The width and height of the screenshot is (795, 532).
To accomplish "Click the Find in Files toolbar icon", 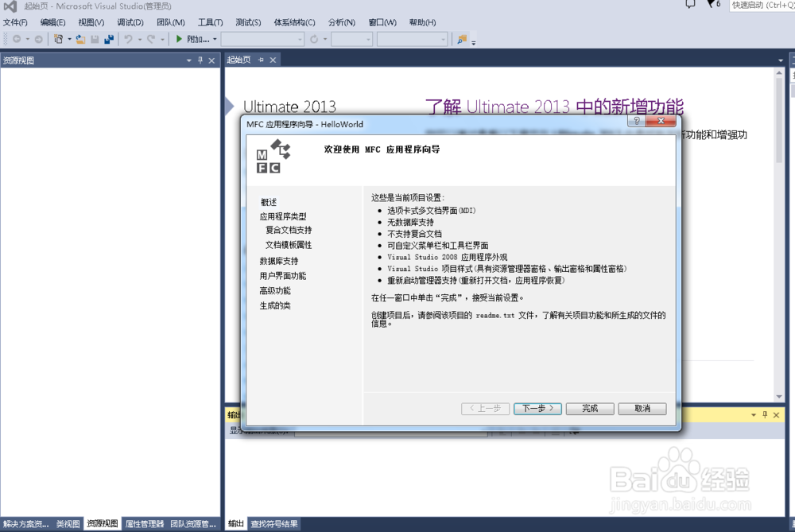I will [x=462, y=39].
